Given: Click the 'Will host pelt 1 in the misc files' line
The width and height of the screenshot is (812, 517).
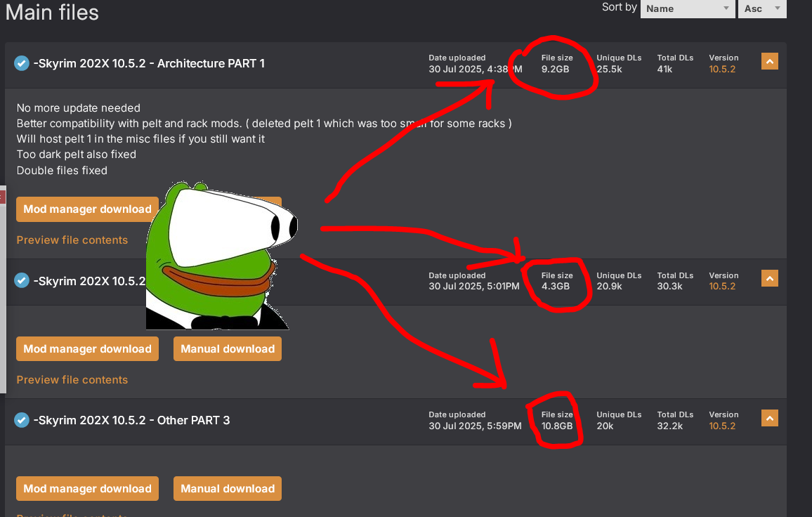Looking at the screenshot, I should coord(140,139).
